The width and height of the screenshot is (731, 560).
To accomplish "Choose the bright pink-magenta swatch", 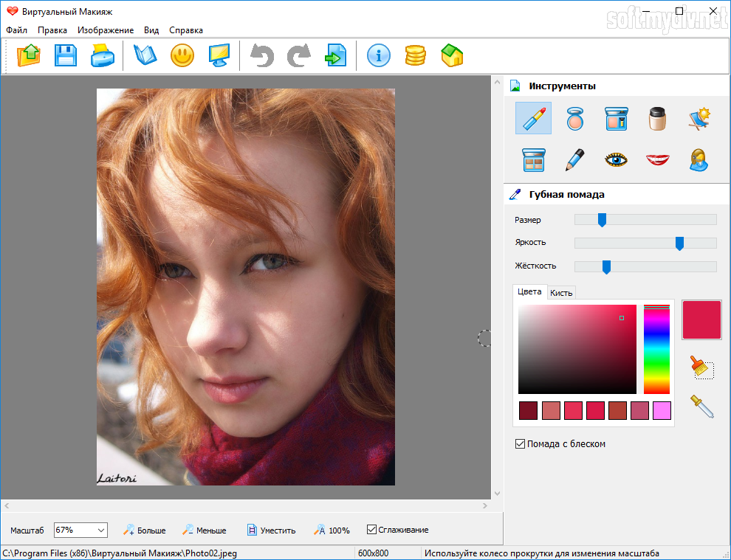I will pos(662,410).
